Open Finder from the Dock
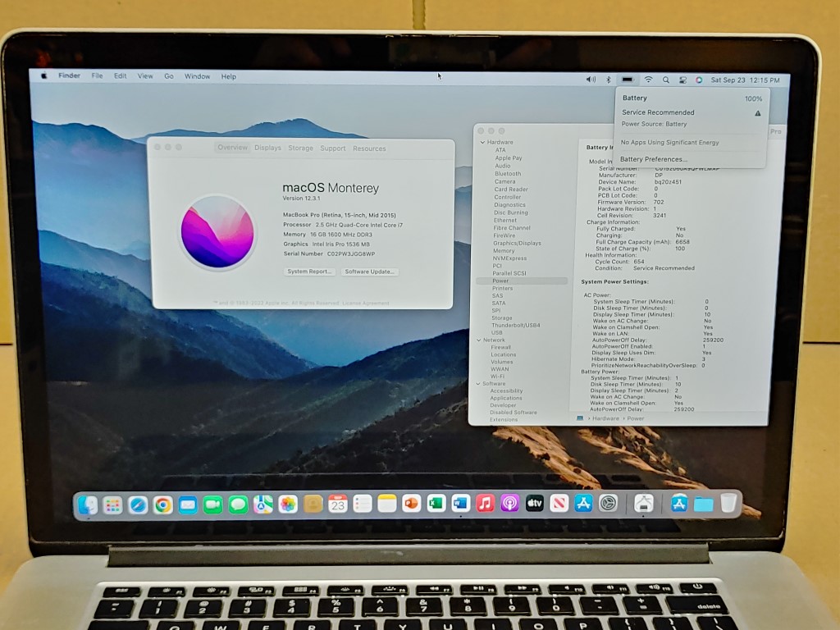The width and height of the screenshot is (840, 630). (88, 504)
